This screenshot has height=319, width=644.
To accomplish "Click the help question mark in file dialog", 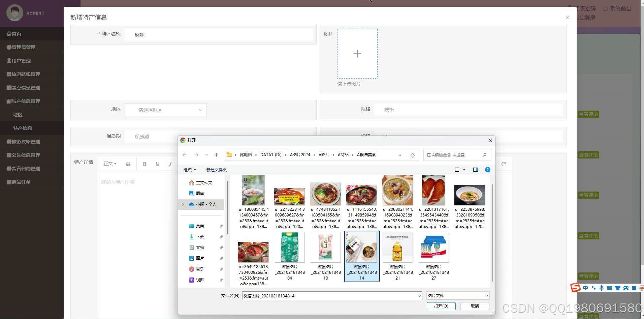I will pyautogui.click(x=487, y=170).
